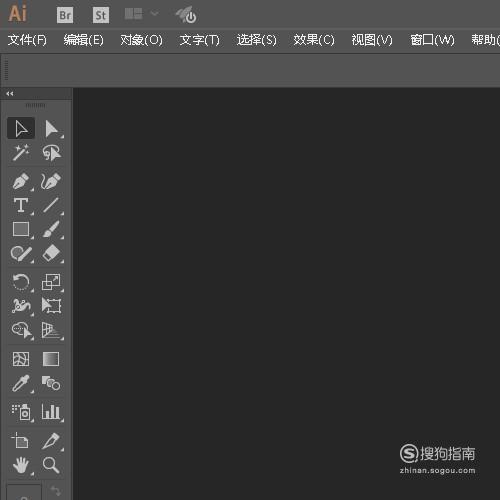This screenshot has width=500, height=500.
Task: Select the Pen tool
Action: (x=21, y=181)
